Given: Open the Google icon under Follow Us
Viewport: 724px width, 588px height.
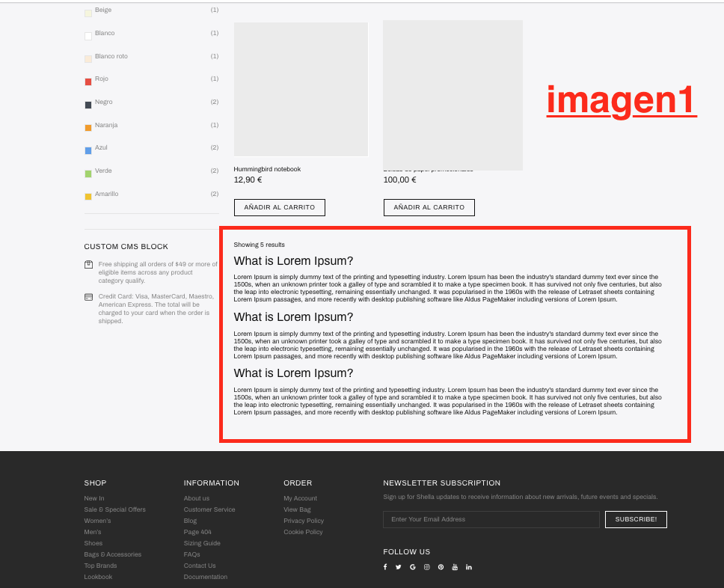Looking at the screenshot, I should (413, 567).
